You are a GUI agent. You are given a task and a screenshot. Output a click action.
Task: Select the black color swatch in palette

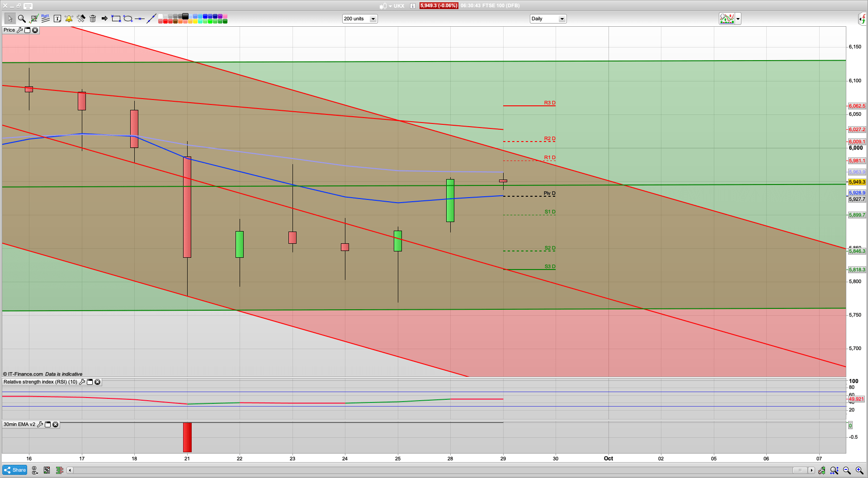pyautogui.click(x=185, y=17)
